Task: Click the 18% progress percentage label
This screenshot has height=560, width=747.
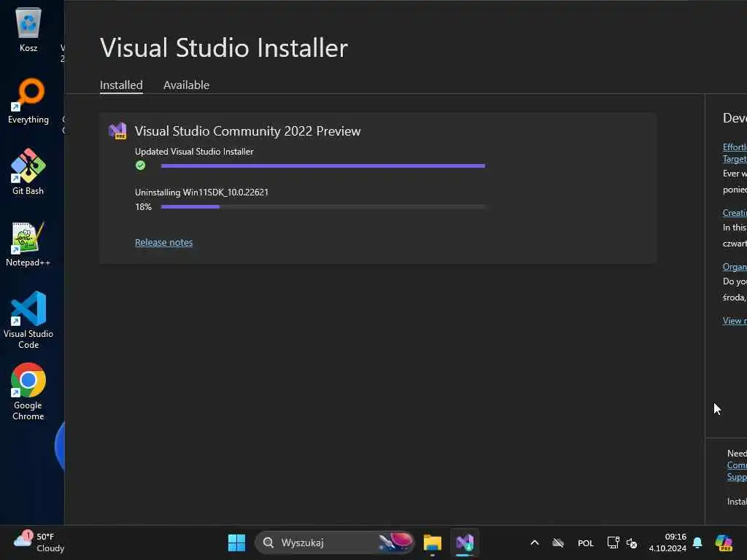Action: [x=143, y=206]
